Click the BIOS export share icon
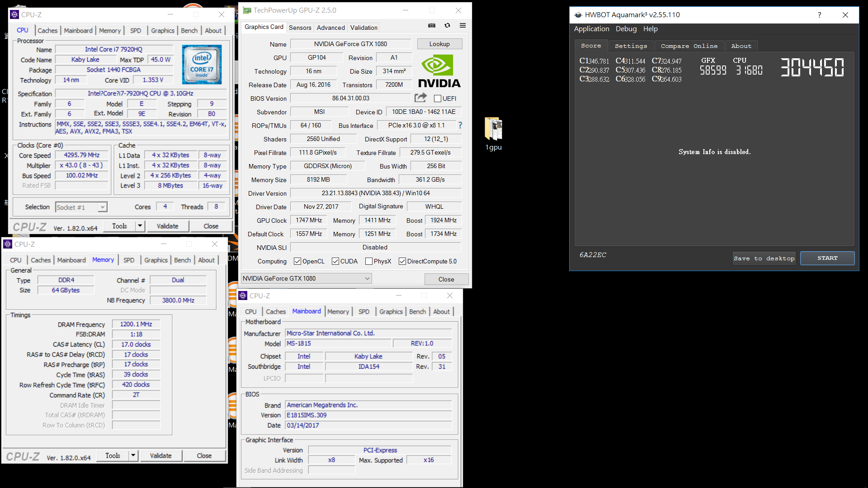The image size is (868, 488). (420, 98)
